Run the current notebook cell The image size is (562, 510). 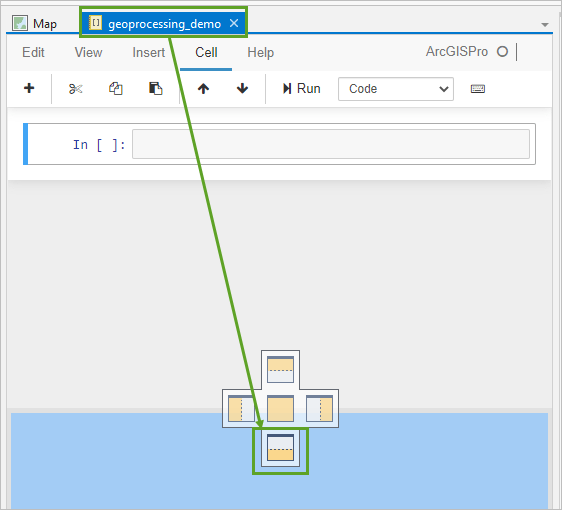coord(301,89)
